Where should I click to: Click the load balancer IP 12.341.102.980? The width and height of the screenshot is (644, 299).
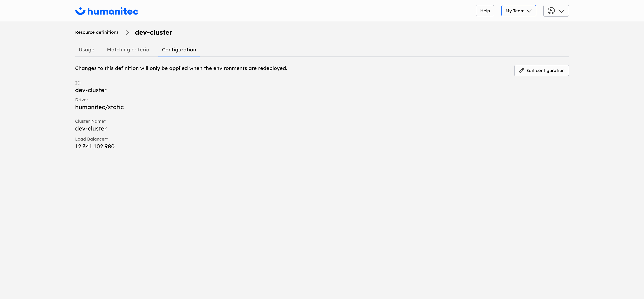coord(95,146)
